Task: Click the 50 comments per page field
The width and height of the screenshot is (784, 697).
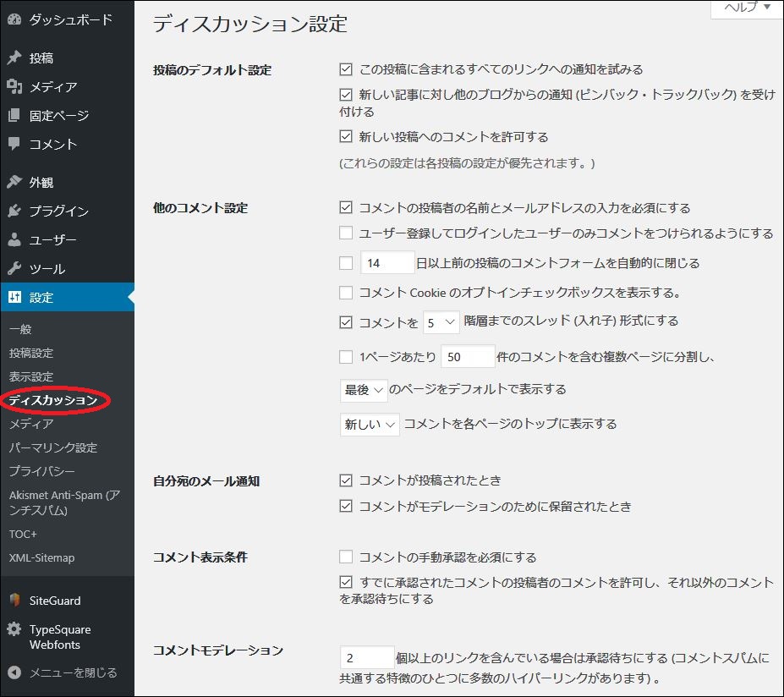Action: tap(468, 356)
